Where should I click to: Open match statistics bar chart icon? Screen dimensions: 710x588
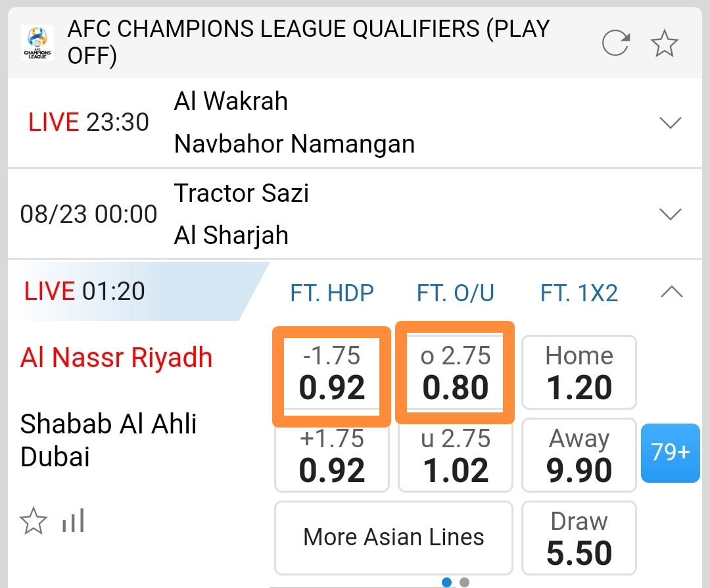[73, 522]
